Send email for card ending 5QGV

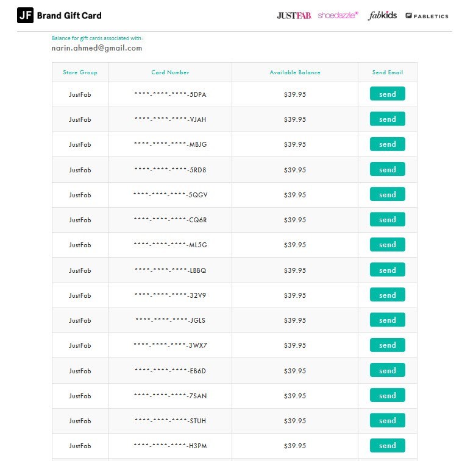click(x=388, y=194)
